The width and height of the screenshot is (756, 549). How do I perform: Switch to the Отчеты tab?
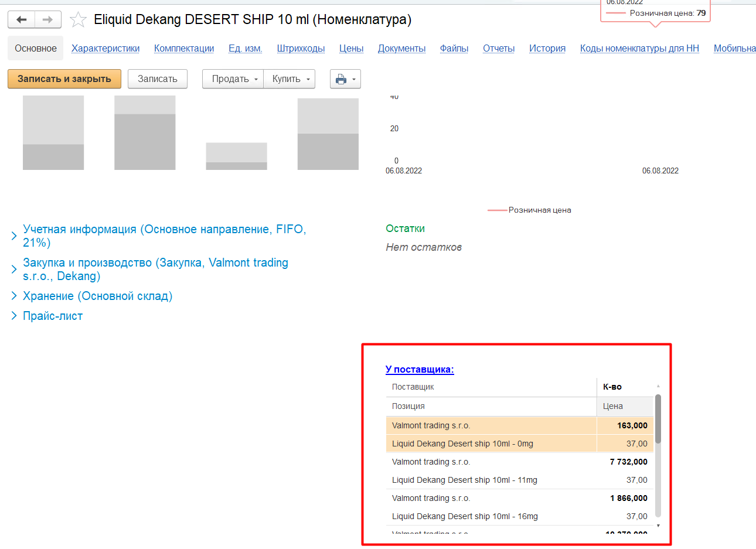click(499, 49)
